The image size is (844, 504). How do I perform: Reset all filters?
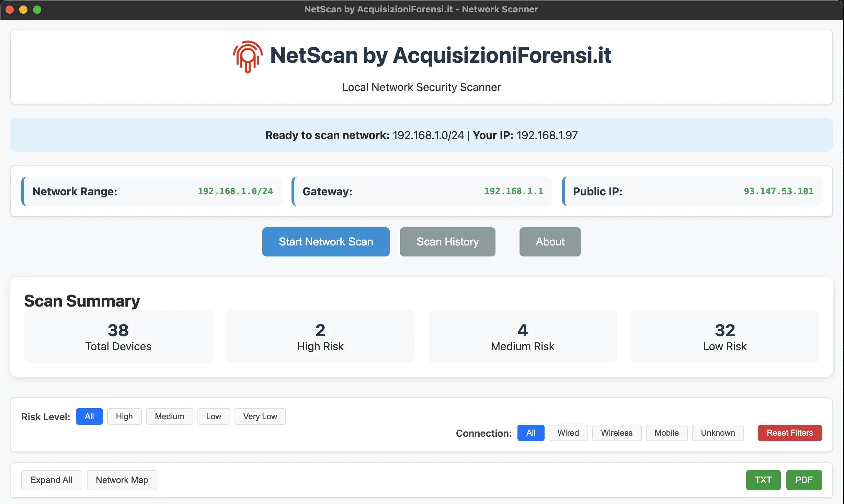(x=790, y=433)
